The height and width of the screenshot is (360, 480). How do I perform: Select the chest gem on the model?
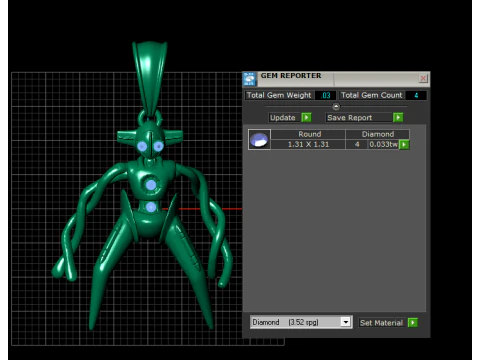pos(151,185)
